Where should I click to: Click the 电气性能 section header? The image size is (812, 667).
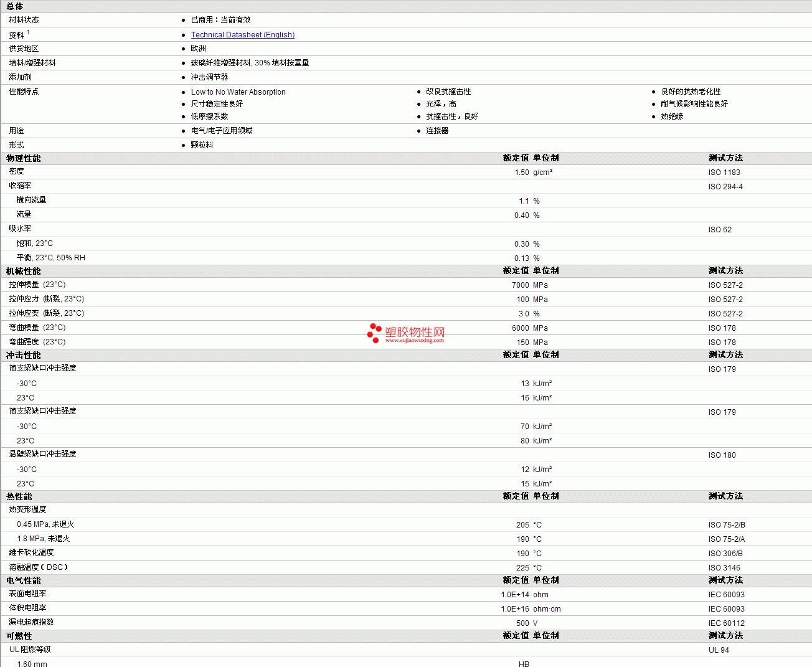point(24,580)
